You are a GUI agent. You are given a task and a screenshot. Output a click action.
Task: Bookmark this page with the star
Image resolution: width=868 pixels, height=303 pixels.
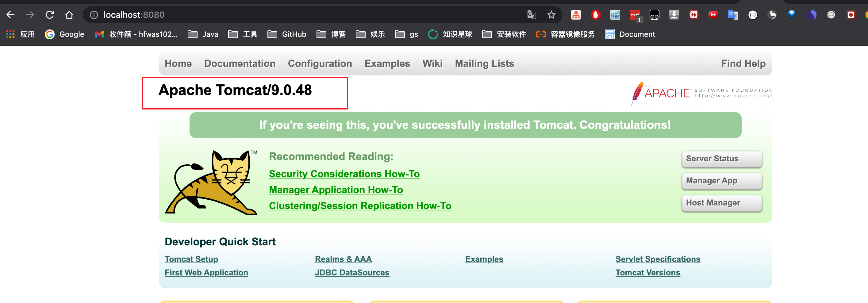[x=551, y=15]
